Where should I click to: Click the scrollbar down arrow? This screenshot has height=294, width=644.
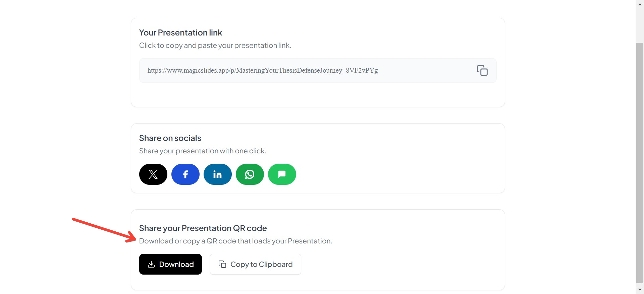pyautogui.click(x=640, y=290)
